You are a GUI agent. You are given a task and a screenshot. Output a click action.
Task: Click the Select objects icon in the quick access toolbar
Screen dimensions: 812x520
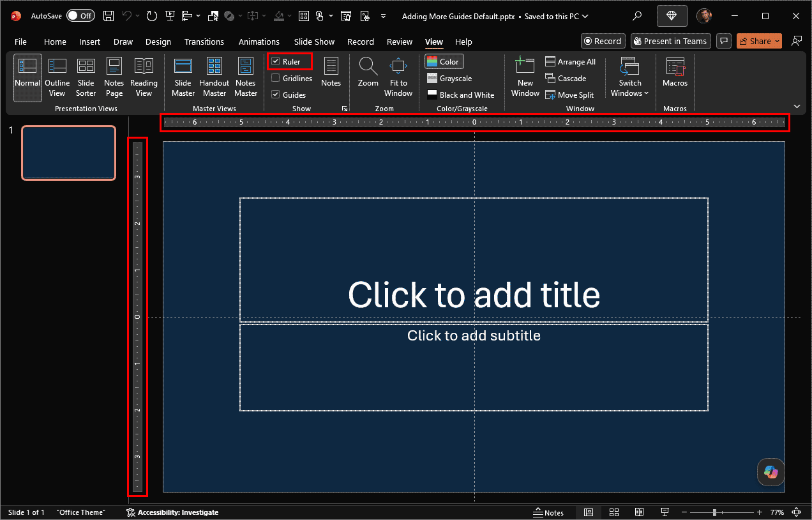pos(213,16)
